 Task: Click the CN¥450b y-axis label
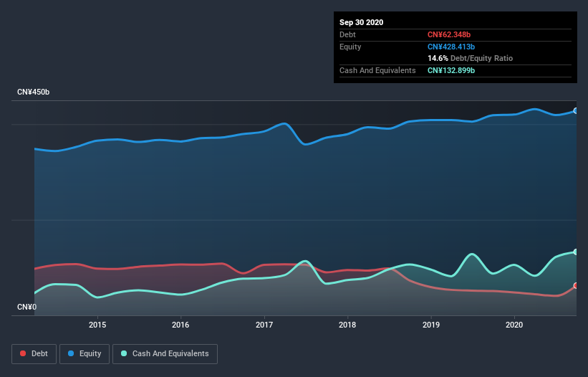click(34, 92)
